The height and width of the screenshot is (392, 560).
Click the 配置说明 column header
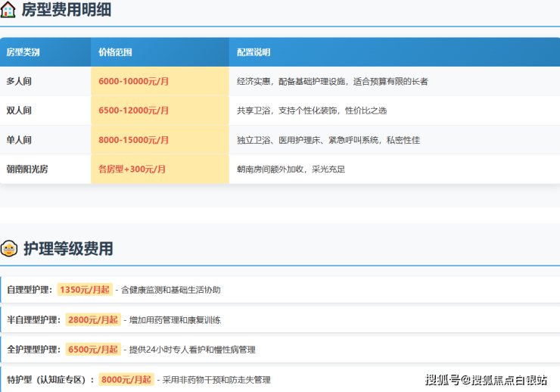coord(254,52)
